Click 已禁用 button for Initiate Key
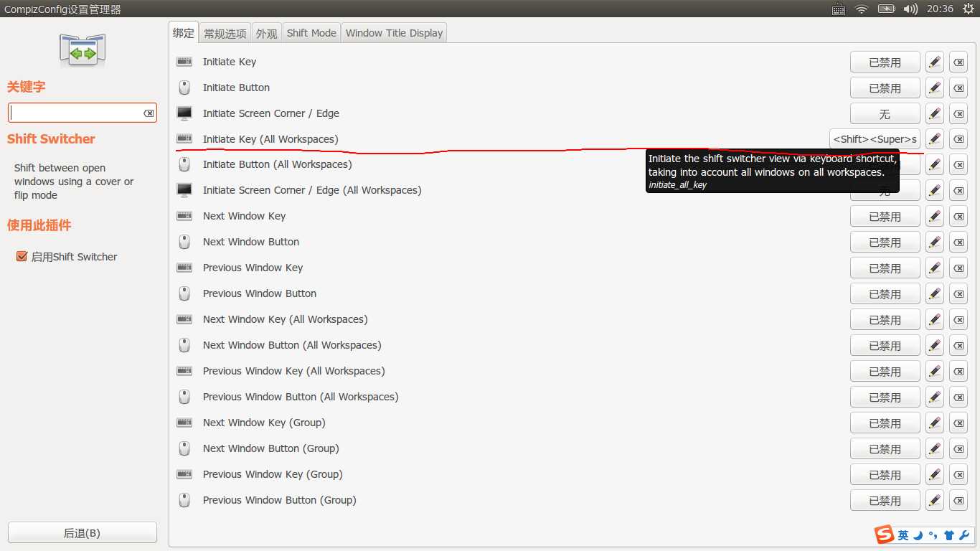The image size is (980, 551). point(885,62)
